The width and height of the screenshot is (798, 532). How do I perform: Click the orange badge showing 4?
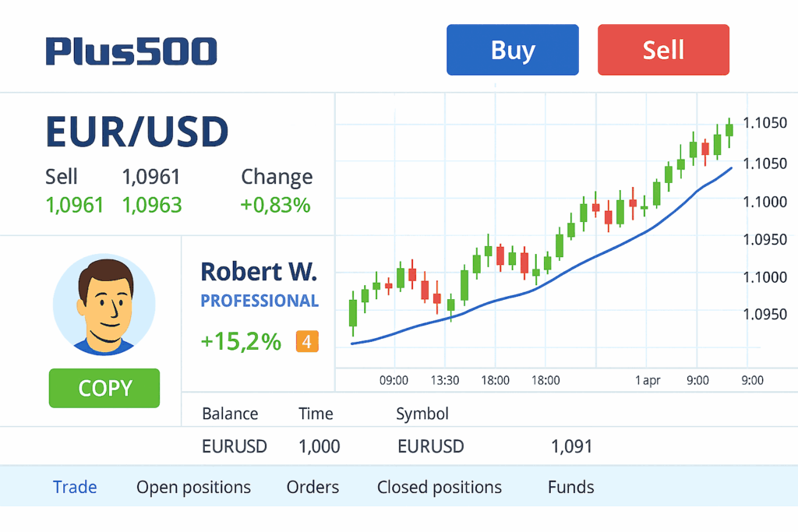(307, 341)
